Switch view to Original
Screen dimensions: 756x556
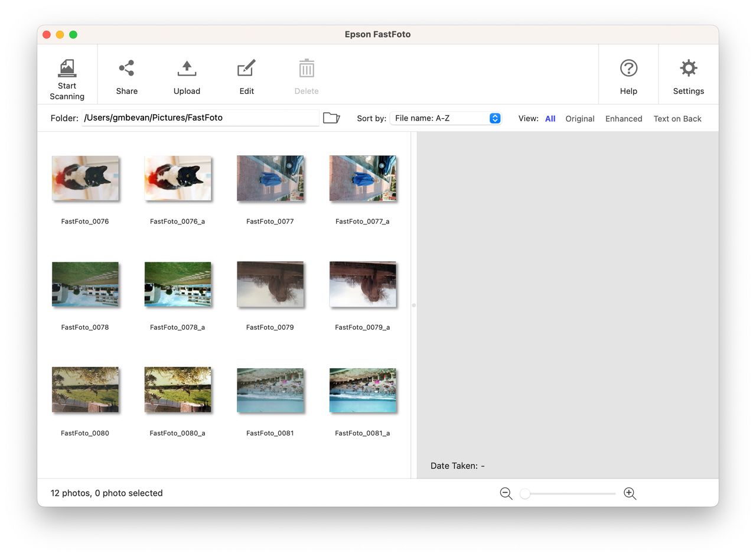coord(580,119)
